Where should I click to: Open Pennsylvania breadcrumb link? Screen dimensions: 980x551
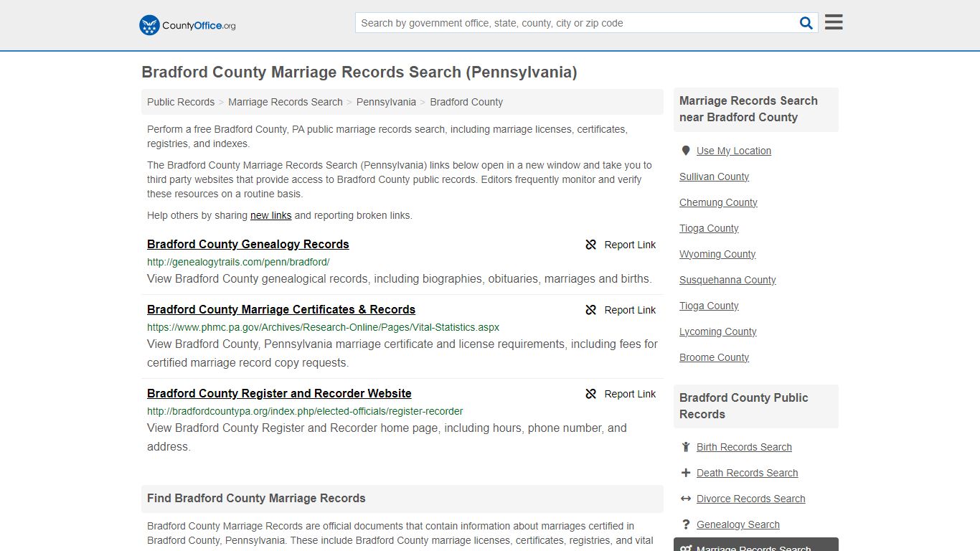[x=386, y=102]
